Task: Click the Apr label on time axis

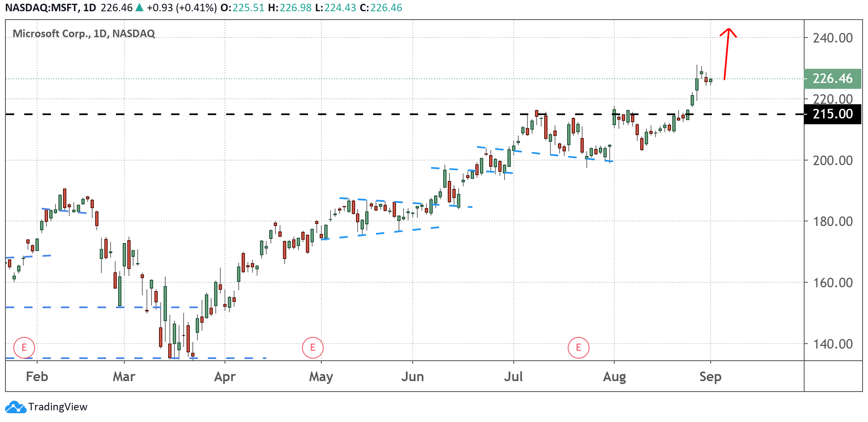Action: pyautogui.click(x=225, y=377)
